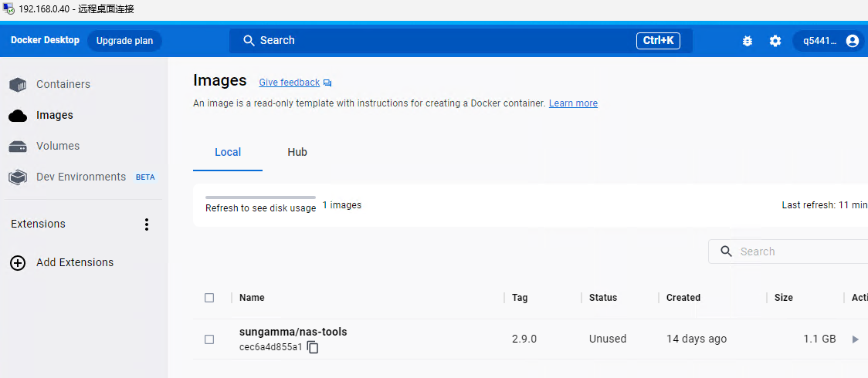Screen dimensions: 868x378
Task: Click the user account avatar icon
Action: click(852, 41)
